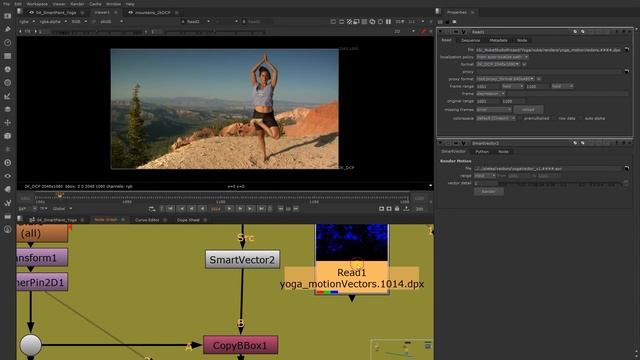Click the Image nodes icon in the left toolbar
Image resolution: width=640 pixels, height=360 pixels.
click(x=7, y=16)
